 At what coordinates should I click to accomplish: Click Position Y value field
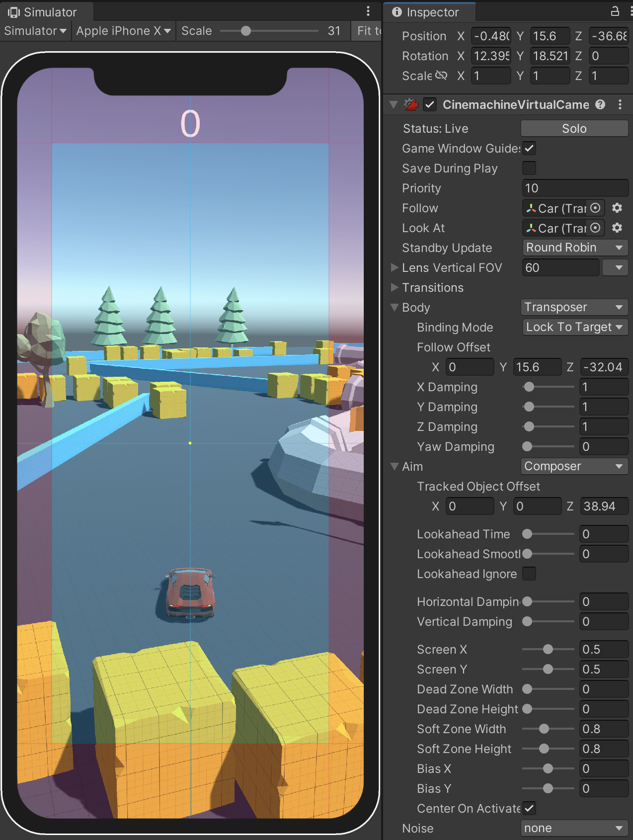point(550,36)
